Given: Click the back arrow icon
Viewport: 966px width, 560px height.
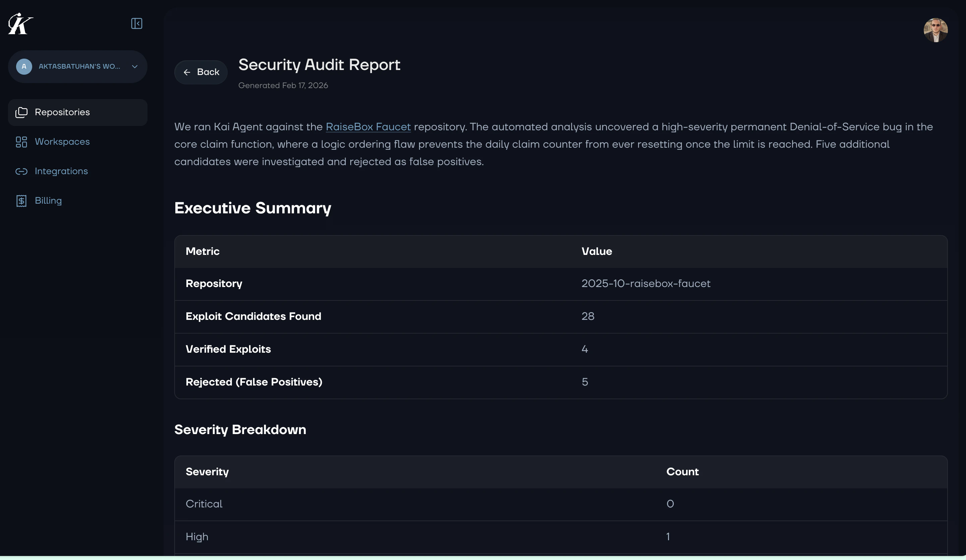Looking at the screenshot, I should click(187, 72).
